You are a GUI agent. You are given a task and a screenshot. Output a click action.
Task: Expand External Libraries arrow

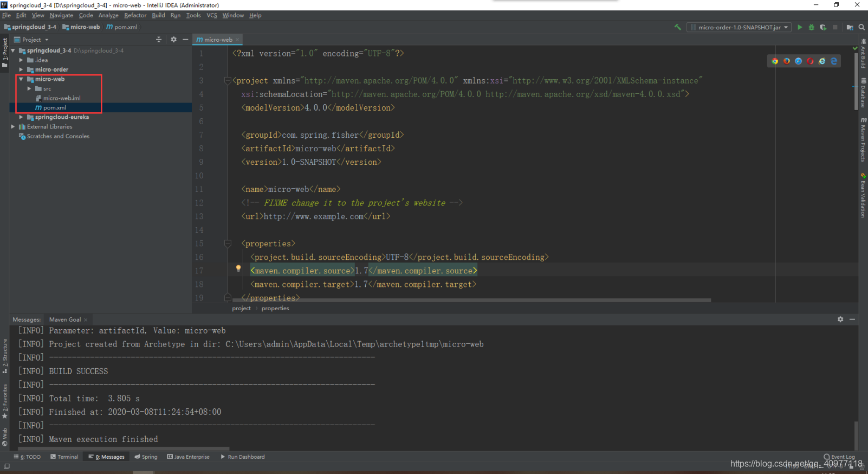tap(13, 126)
